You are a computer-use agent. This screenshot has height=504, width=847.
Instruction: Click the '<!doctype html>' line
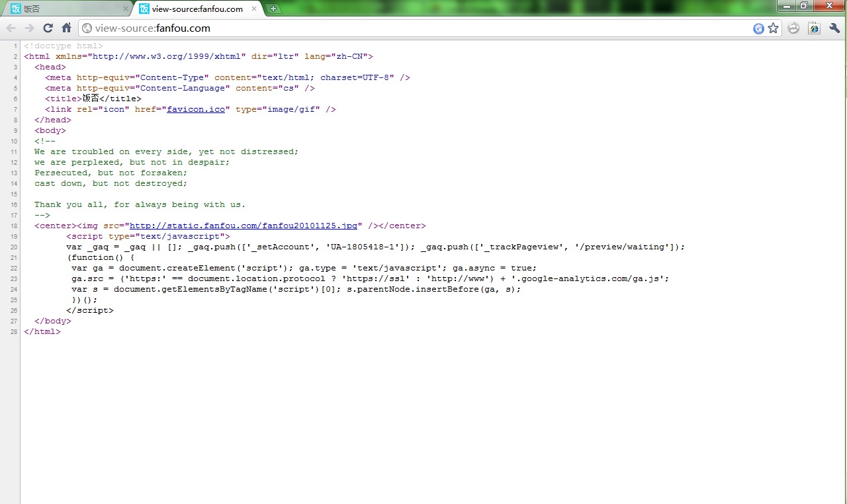tap(64, 46)
